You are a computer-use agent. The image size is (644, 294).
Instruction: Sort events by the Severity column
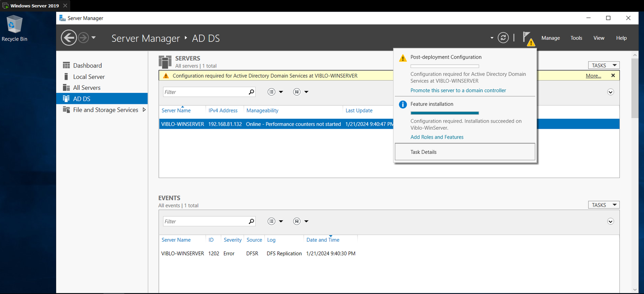233,240
